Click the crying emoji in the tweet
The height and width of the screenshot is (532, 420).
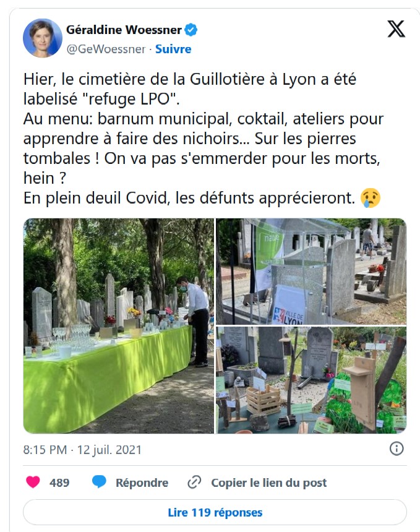(x=371, y=198)
